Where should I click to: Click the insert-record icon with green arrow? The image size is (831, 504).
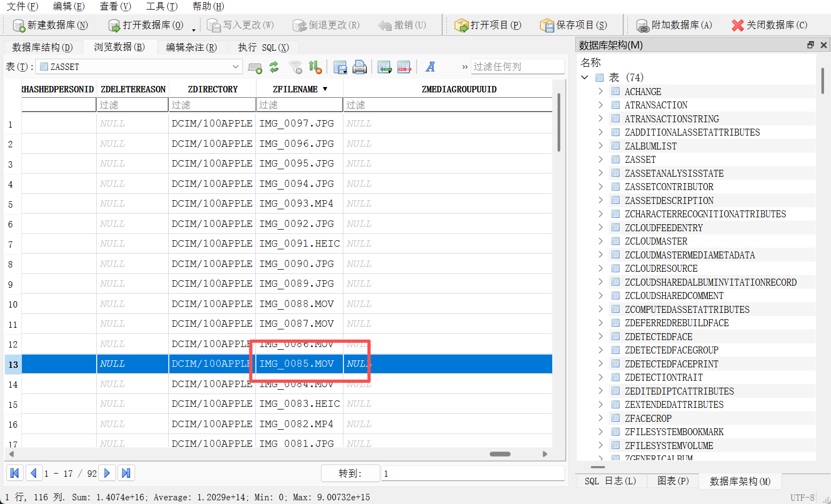point(385,67)
